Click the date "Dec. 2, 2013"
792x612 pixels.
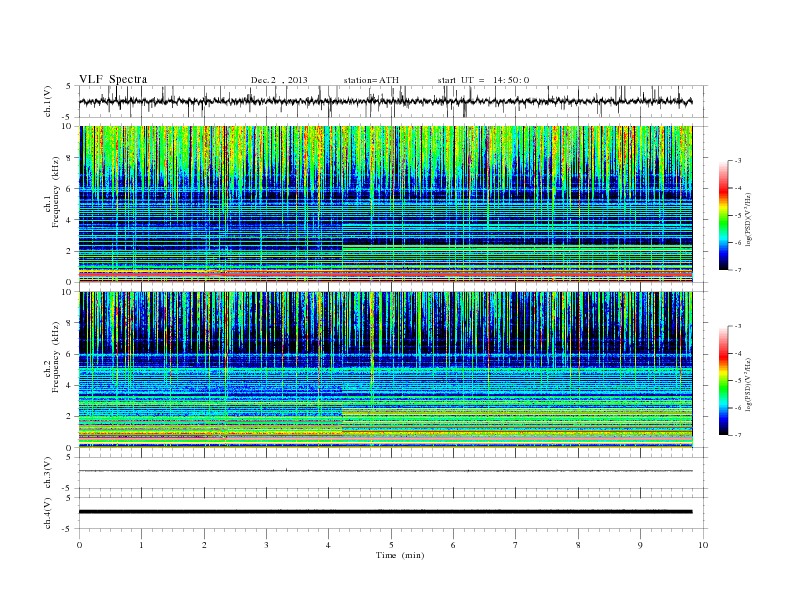tap(279, 80)
